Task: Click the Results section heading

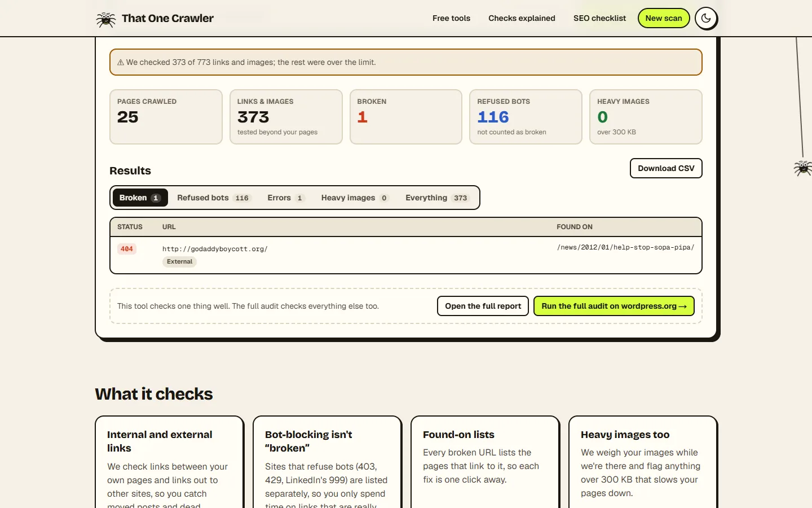Action: (130, 170)
